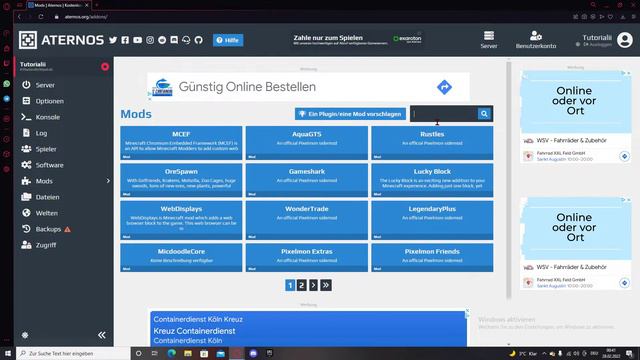
Task: Open the Aternos Twitter icon
Action: [113, 40]
